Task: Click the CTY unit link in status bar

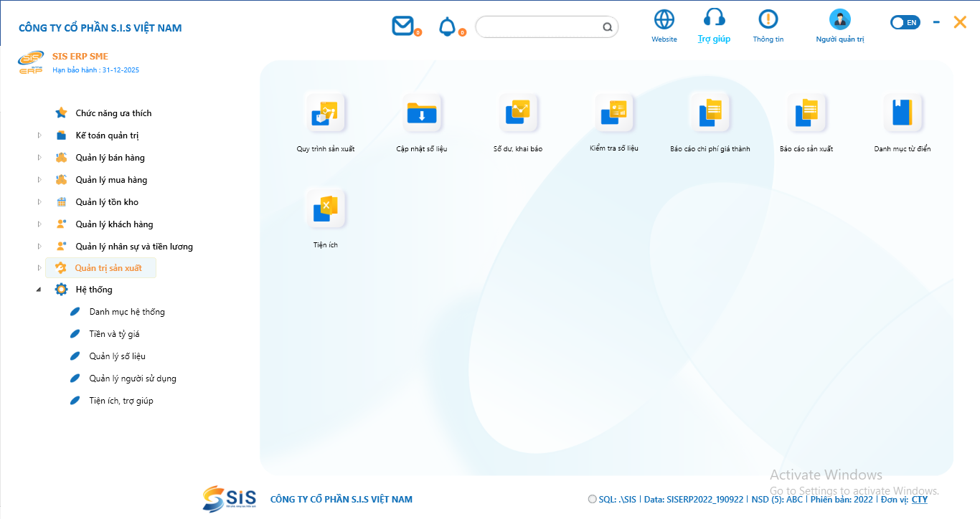Action: [919, 500]
